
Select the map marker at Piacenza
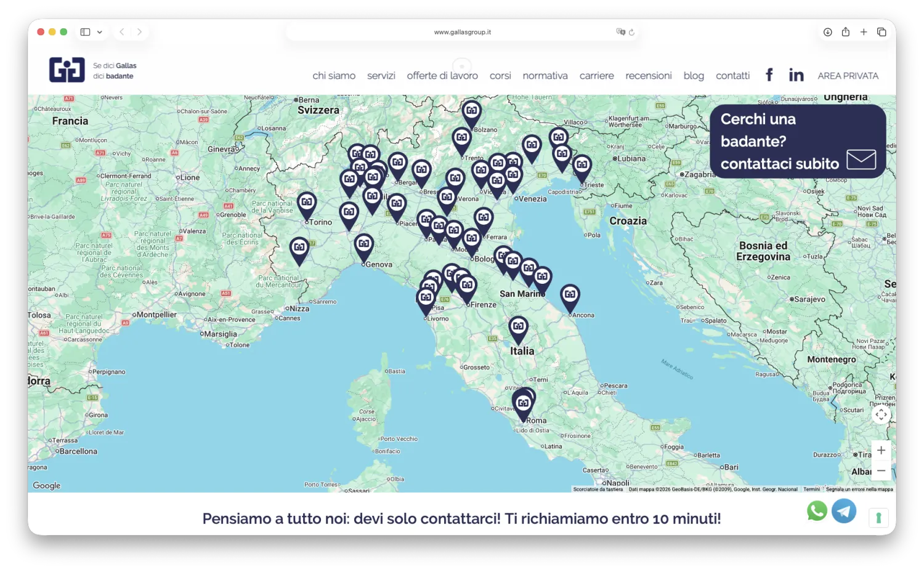(x=397, y=207)
